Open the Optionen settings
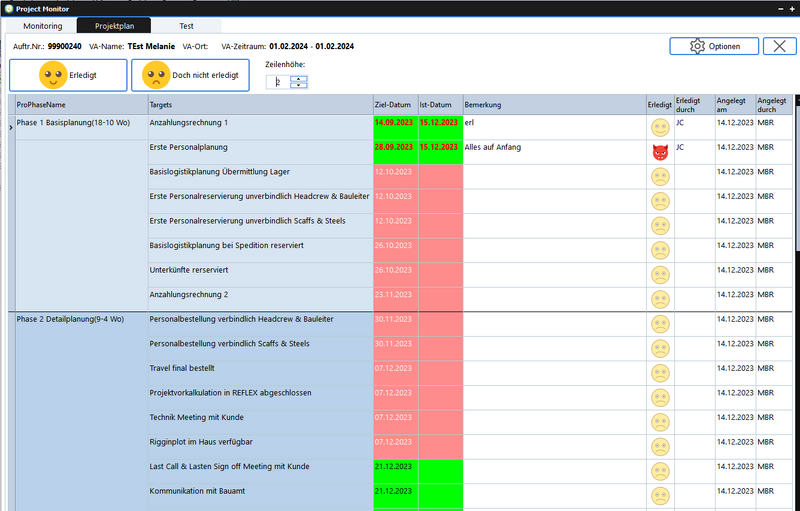The height and width of the screenshot is (511, 800). [714, 46]
